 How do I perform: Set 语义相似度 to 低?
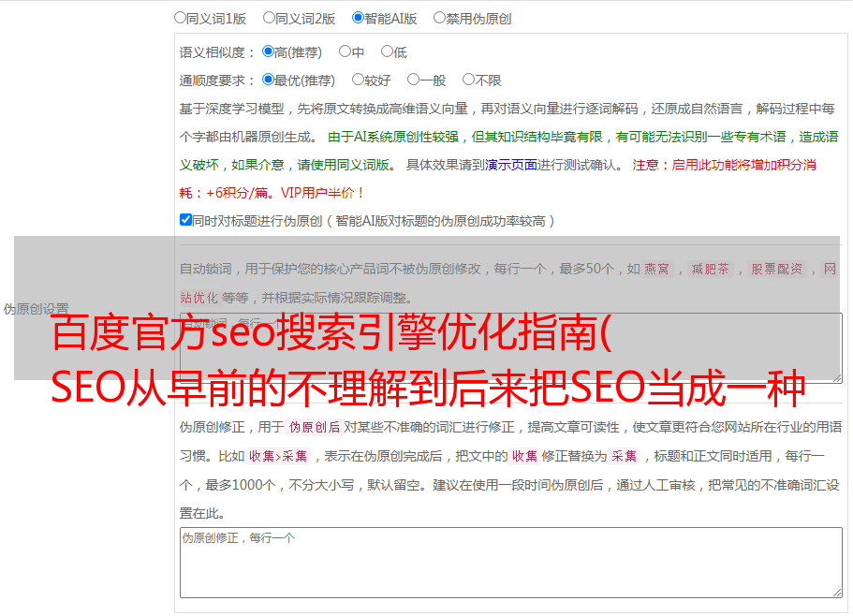point(387,51)
